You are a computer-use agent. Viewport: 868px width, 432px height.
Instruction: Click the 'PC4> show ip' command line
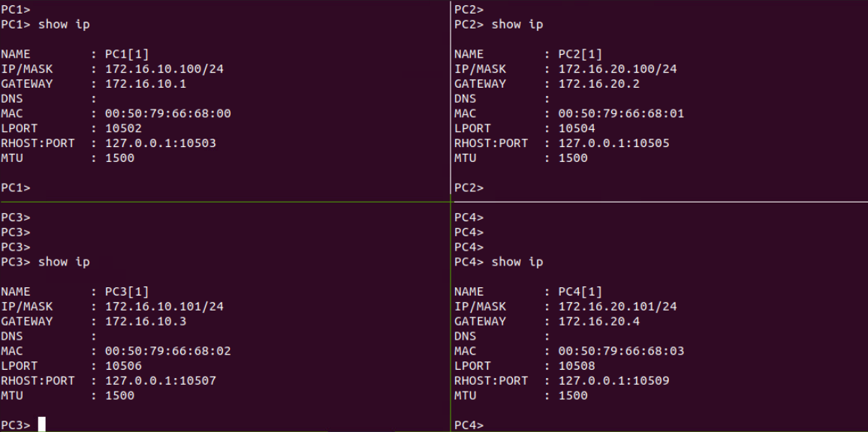tap(499, 262)
